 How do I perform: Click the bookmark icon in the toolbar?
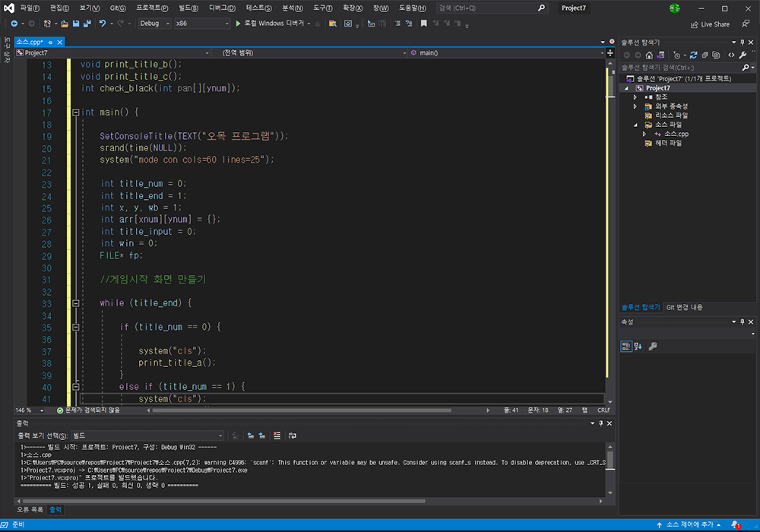[x=423, y=24]
